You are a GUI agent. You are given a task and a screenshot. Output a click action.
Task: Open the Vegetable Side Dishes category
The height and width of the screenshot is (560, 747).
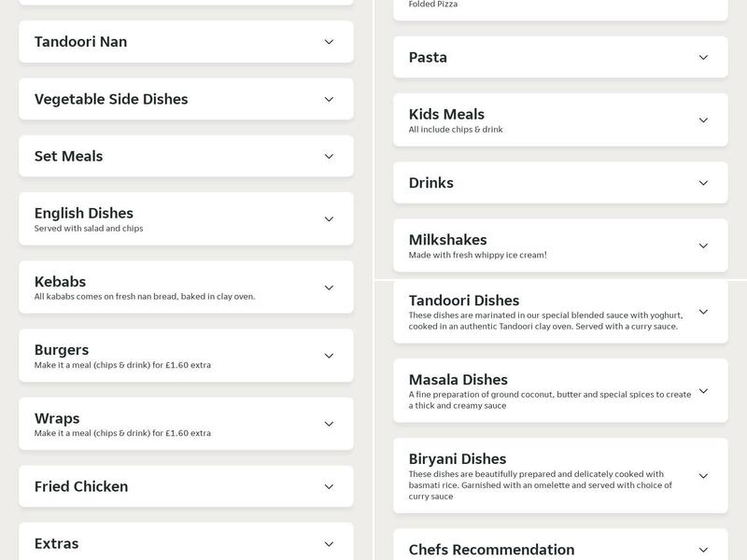(187, 99)
